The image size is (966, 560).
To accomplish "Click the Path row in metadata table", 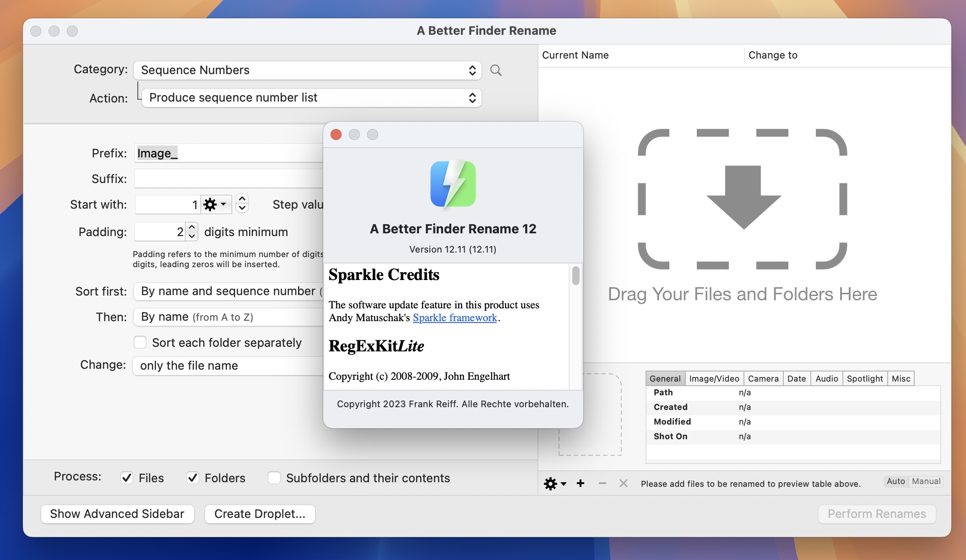I will tap(793, 393).
